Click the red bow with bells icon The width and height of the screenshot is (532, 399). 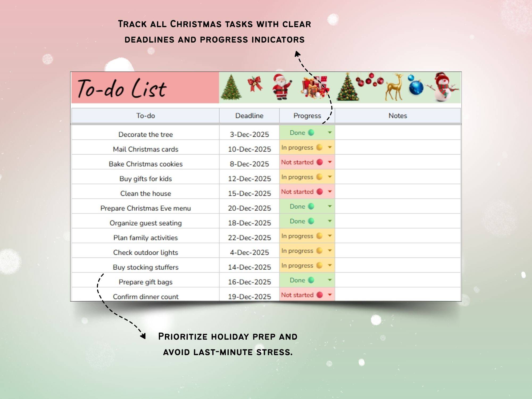point(255,84)
